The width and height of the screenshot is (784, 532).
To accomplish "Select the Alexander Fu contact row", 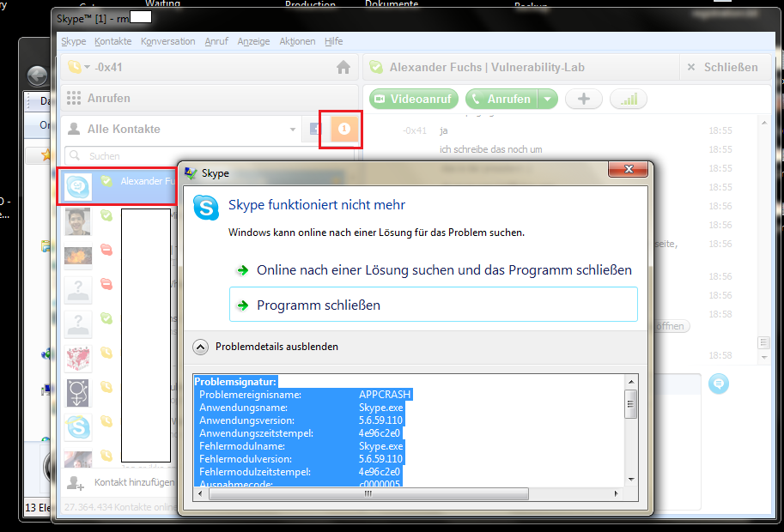I will tap(117, 186).
